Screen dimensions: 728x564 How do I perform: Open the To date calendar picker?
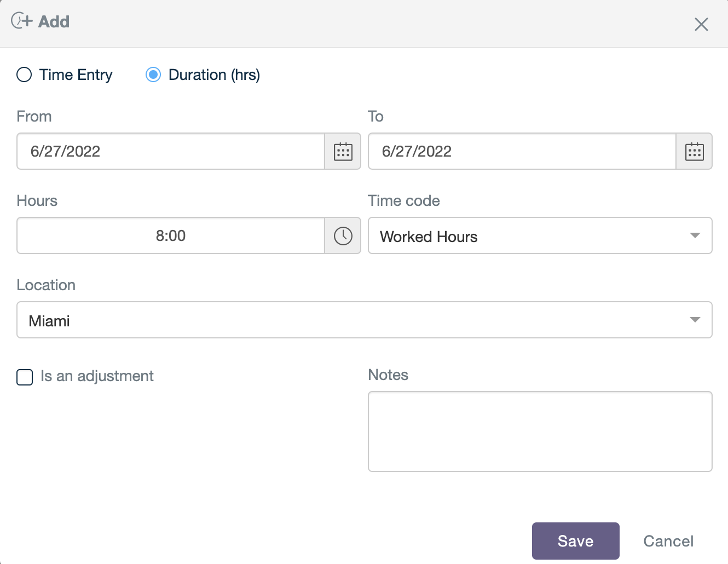(x=694, y=152)
